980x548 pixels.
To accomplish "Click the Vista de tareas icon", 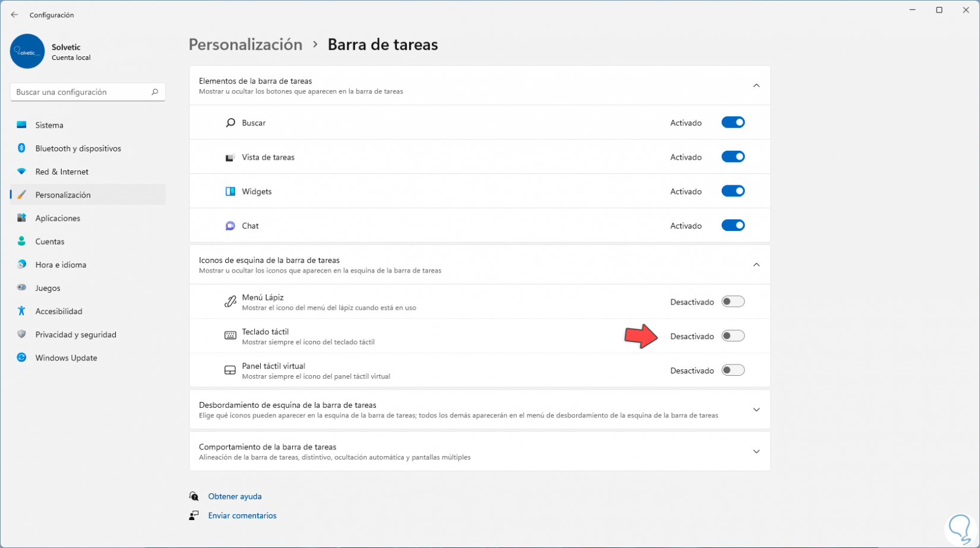I will tap(230, 157).
